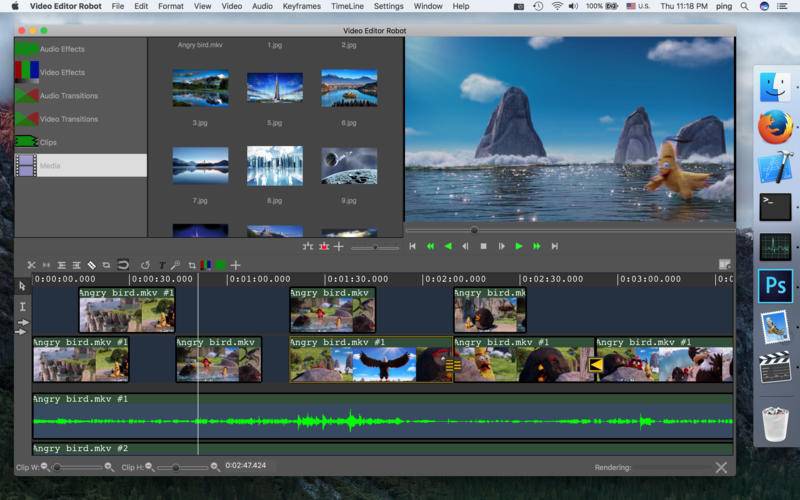
Task: Click Clip H zoom out magnifier
Action: (x=149, y=467)
